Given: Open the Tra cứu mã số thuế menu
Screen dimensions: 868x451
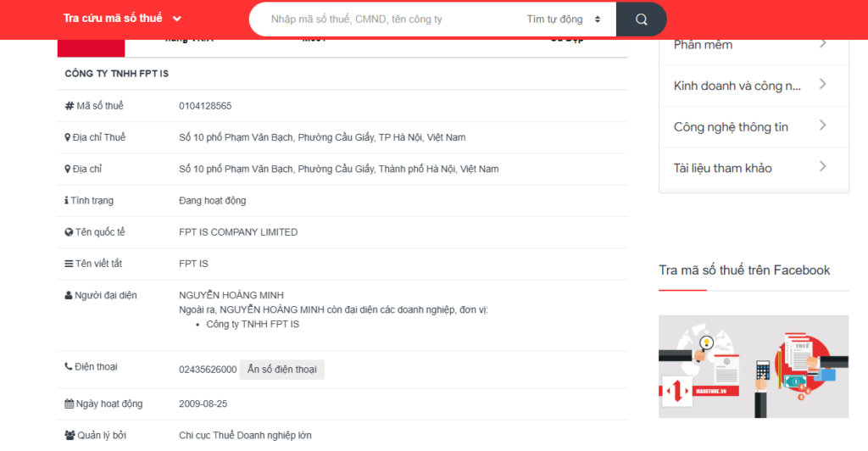Looking at the screenshot, I should pos(122,19).
